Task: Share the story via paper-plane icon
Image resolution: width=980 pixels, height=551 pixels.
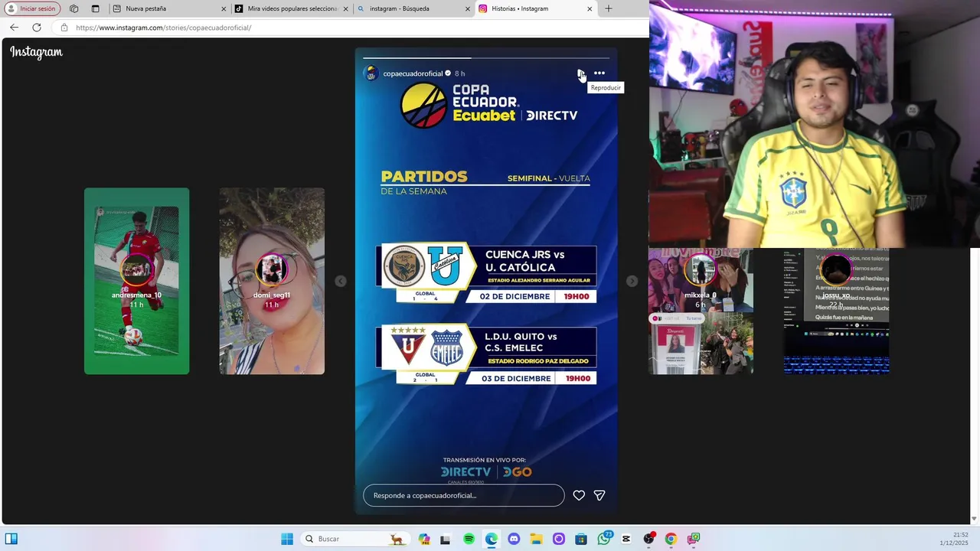Action: [x=599, y=495]
